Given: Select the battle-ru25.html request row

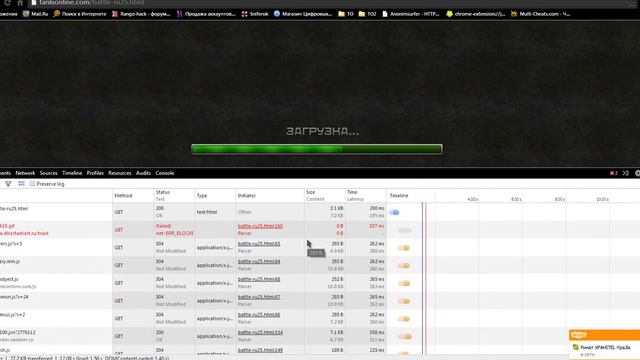Looking at the screenshot, I should pos(320,212).
